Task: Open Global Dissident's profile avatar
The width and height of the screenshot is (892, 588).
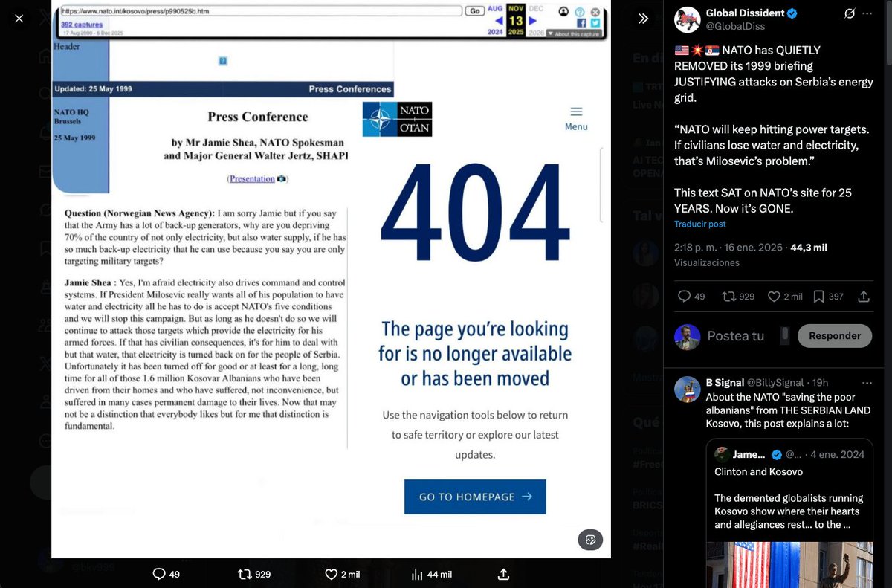Action: (x=688, y=19)
